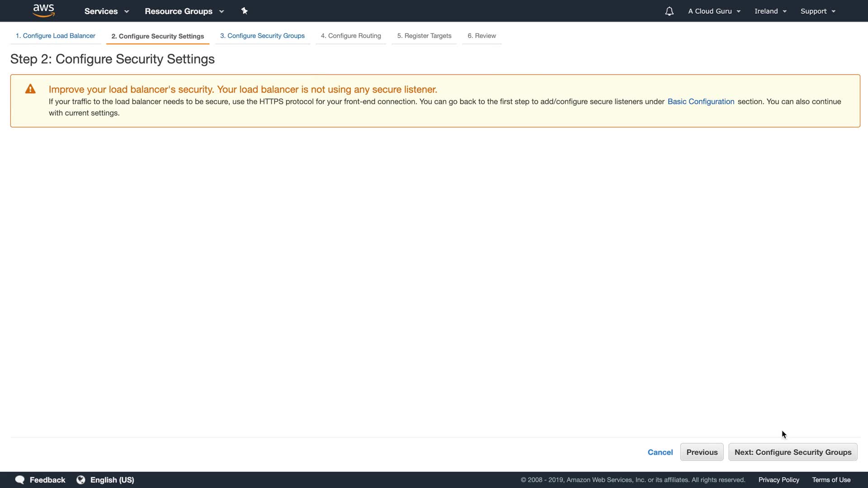This screenshot has width=868, height=488.
Task: Go to Configure Load Balancer step tab
Action: point(55,36)
